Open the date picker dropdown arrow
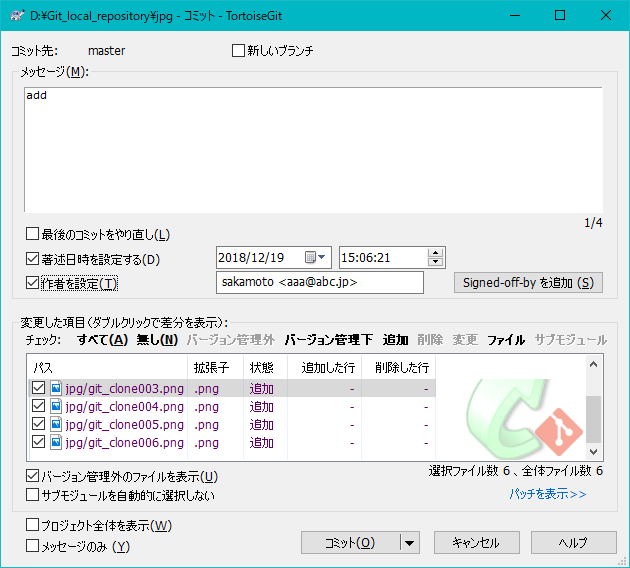 coord(322,257)
